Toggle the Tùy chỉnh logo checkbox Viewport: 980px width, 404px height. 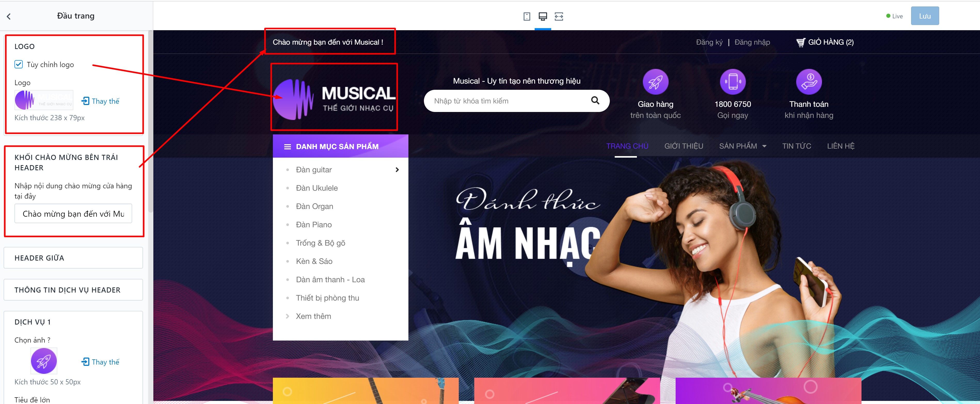19,64
